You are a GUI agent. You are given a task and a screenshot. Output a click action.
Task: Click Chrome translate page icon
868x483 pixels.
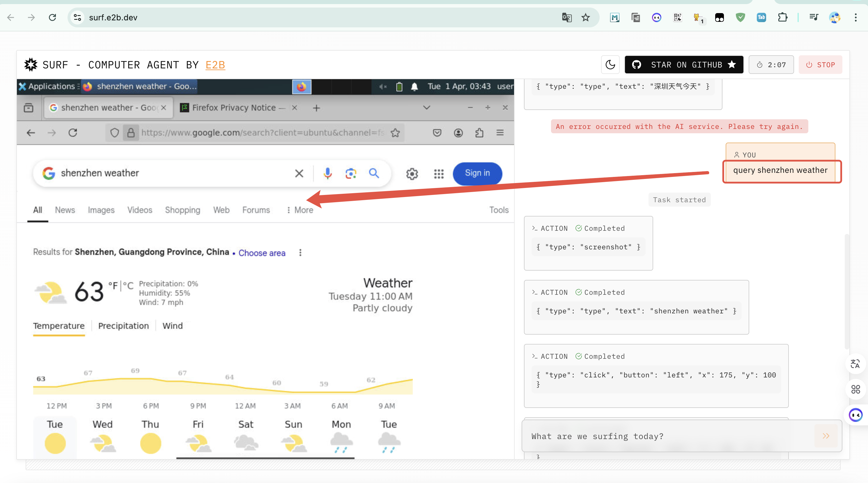(x=566, y=17)
